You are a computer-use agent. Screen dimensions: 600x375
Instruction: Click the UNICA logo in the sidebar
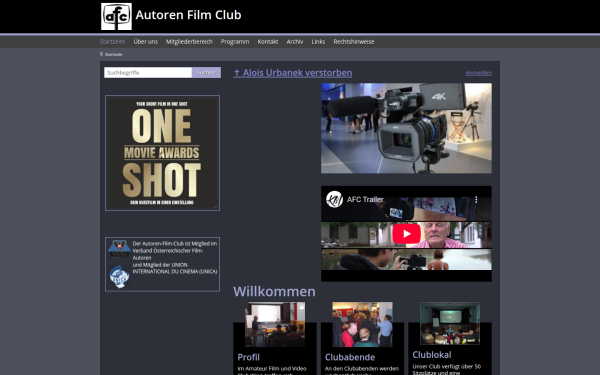[x=119, y=277]
